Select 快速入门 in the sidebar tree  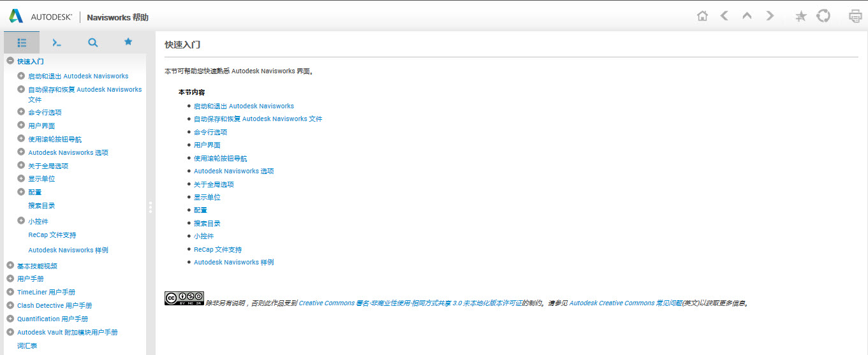(30, 62)
